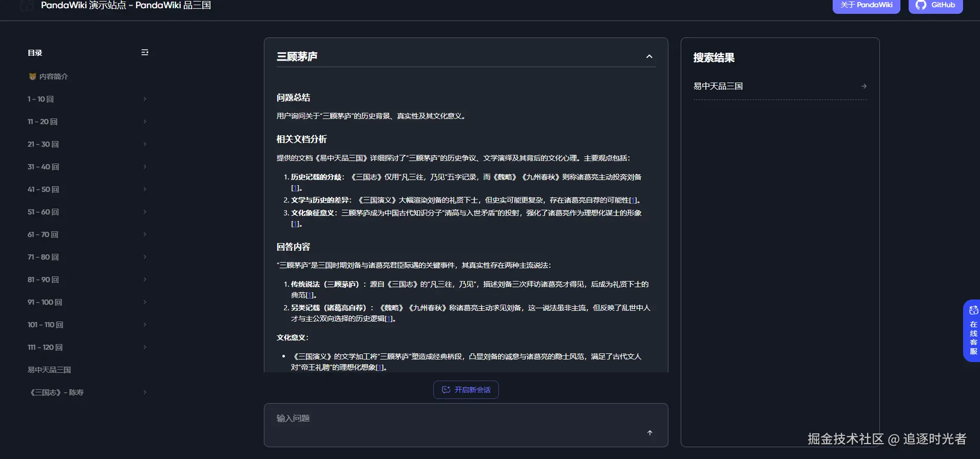Open 易中天品三国 in the sidebar

[x=49, y=370]
